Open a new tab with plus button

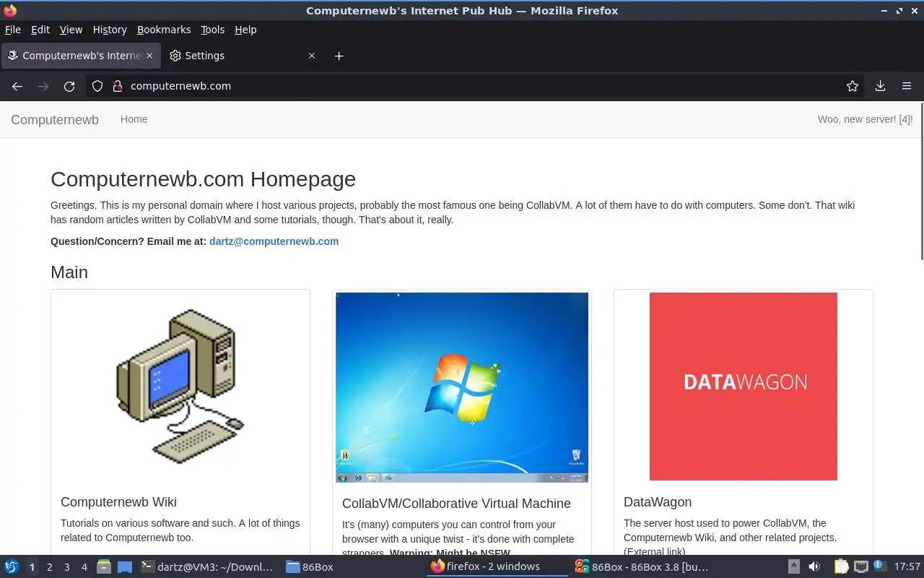(x=339, y=56)
